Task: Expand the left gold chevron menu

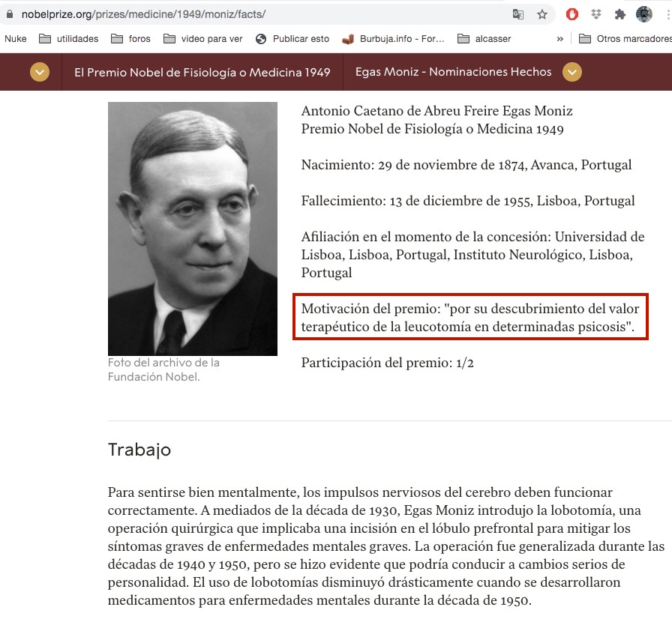Action: [40, 72]
